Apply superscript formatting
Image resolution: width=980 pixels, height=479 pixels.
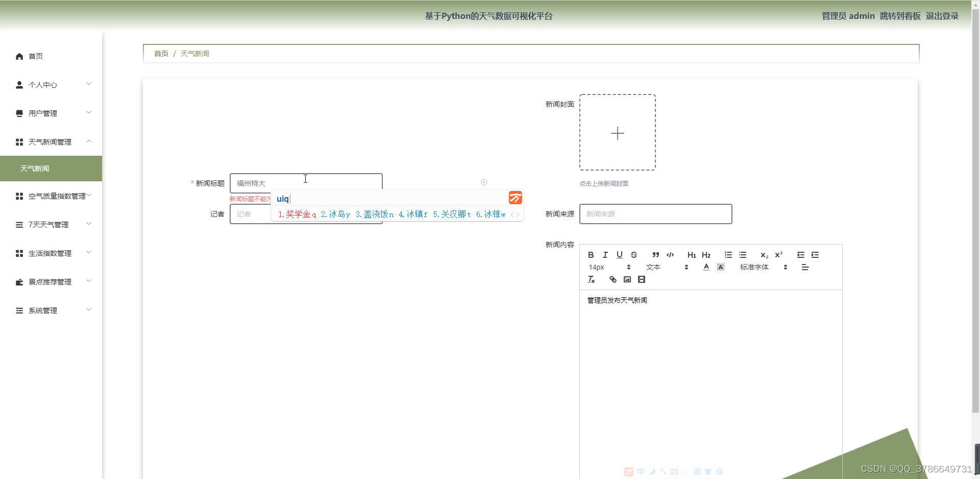(x=778, y=255)
